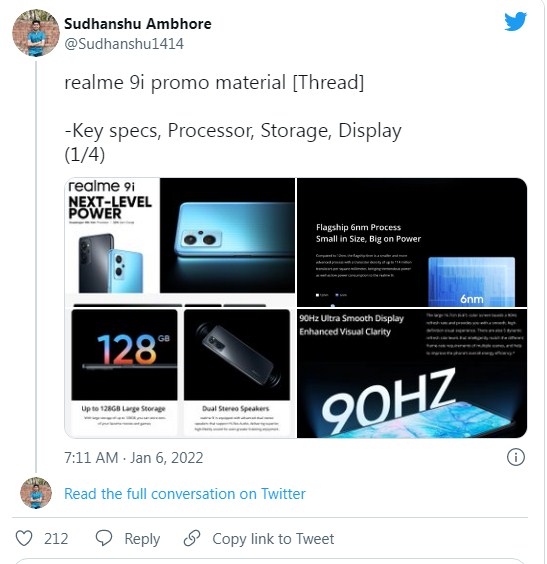The image size is (547, 564).
Task: Click the heart like icon
Action: (x=24, y=538)
